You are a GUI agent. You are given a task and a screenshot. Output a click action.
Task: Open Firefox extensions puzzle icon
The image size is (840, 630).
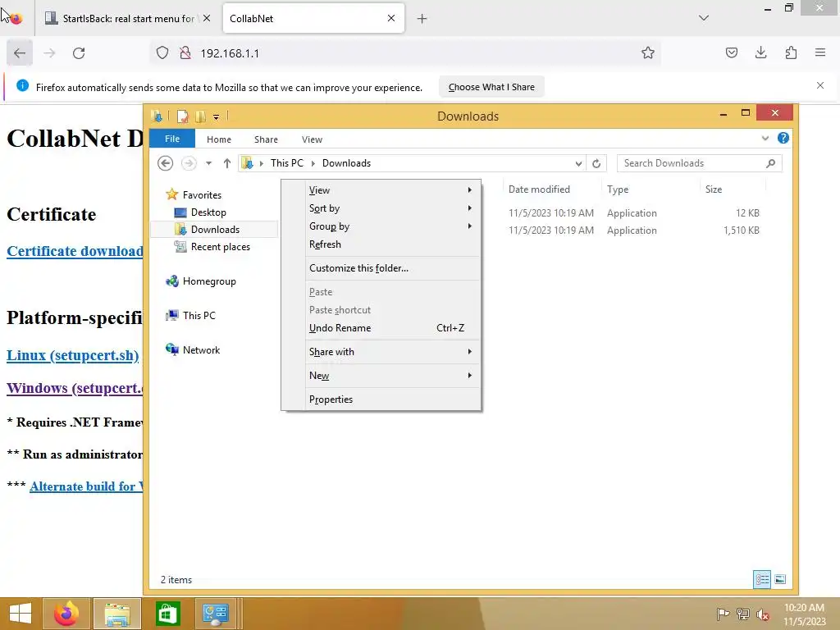[x=791, y=53]
